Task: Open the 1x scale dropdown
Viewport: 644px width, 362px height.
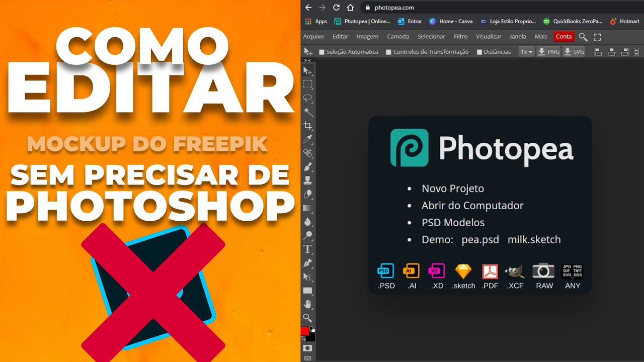Action: pos(526,52)
